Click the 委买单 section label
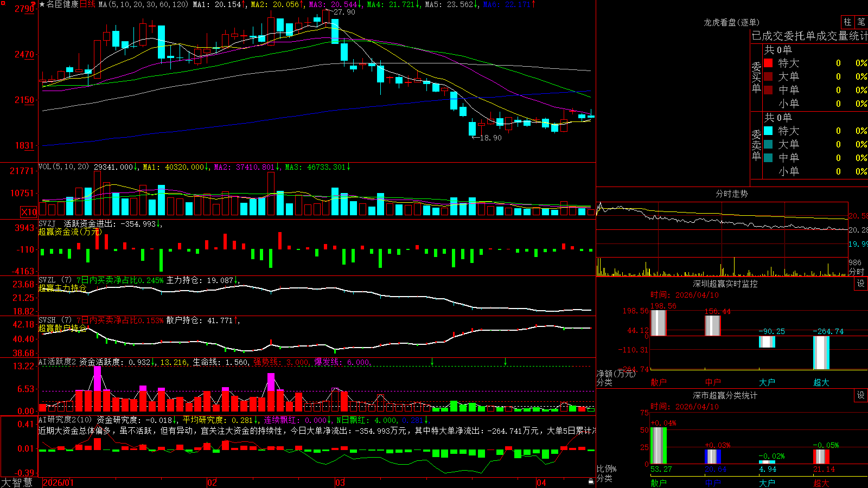Image resolution: width=868 pixels, height=488 pixels. tap(756, 77)
